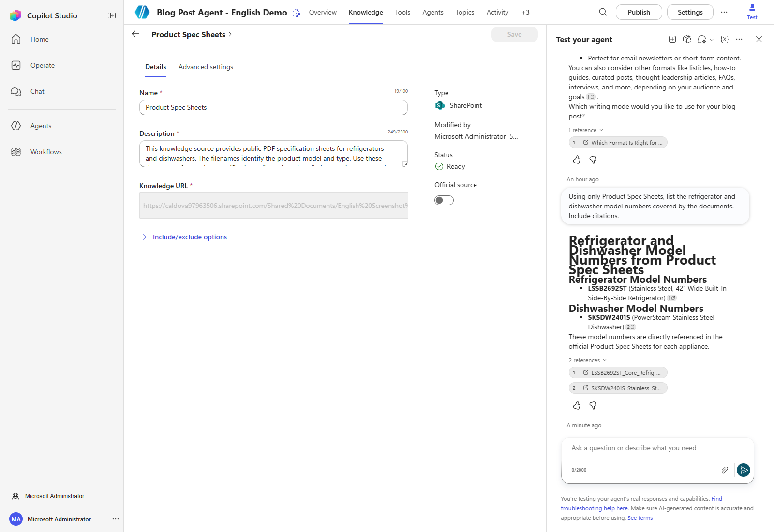Open the +3 overflow tabs menu
The width and height of the screenshot is (774, 532).
(x=525, y=12)
